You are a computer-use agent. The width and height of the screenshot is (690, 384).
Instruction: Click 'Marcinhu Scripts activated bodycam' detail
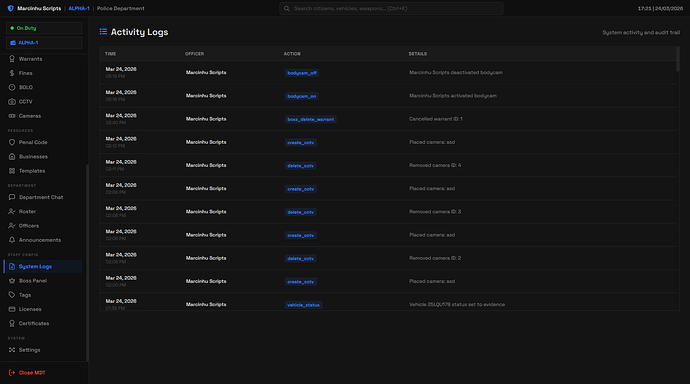[x=453, y=95]
